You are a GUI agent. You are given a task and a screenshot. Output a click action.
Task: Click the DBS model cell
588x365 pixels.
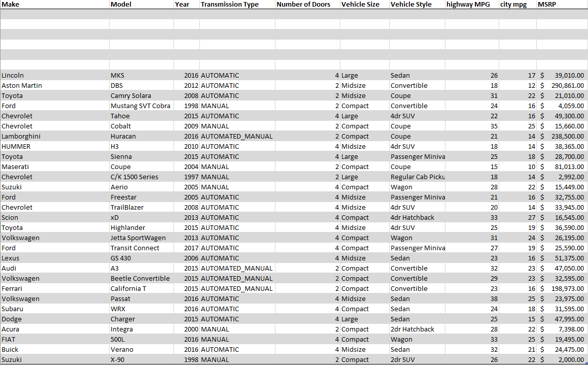click(142, 85)
